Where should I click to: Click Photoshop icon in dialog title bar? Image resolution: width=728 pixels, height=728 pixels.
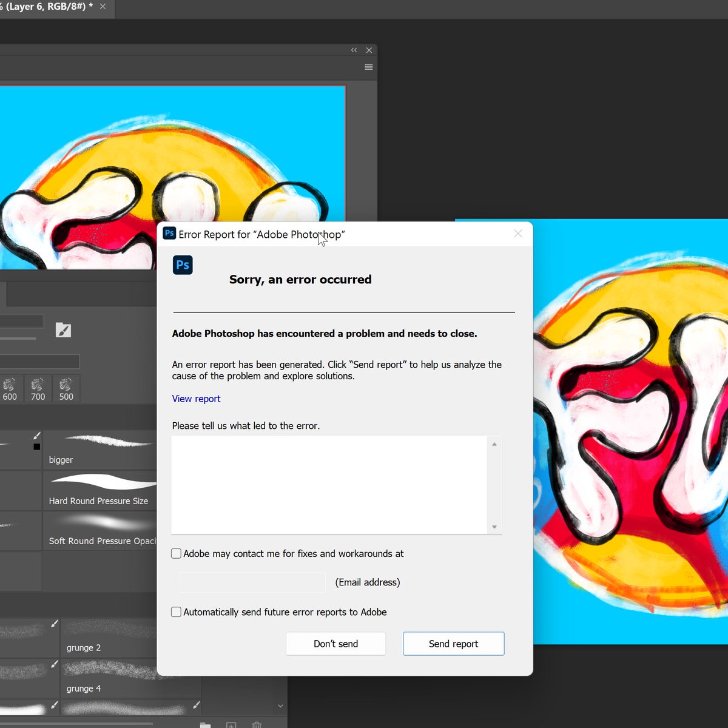[169, 234]
